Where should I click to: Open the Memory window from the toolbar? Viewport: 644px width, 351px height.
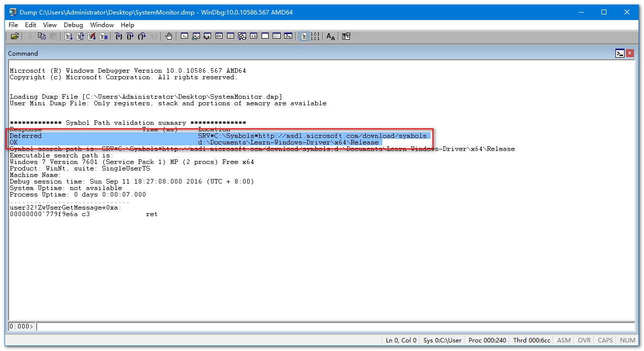231,36
